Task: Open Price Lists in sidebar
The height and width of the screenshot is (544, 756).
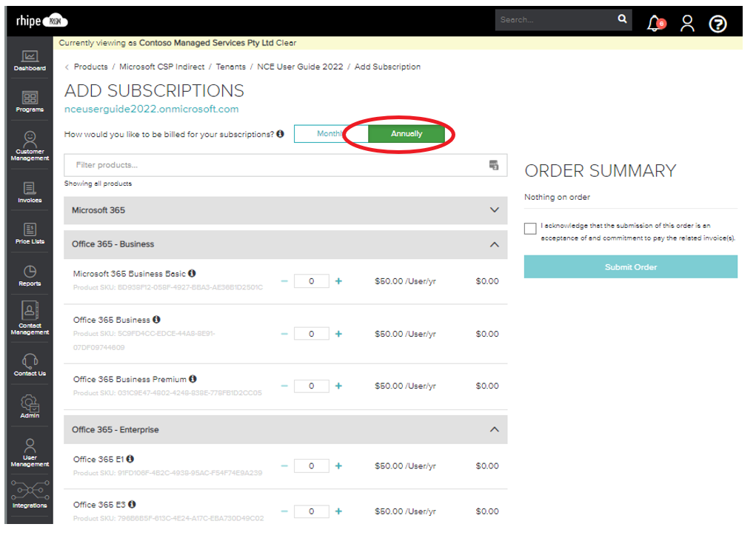Action: pos(30,234)
